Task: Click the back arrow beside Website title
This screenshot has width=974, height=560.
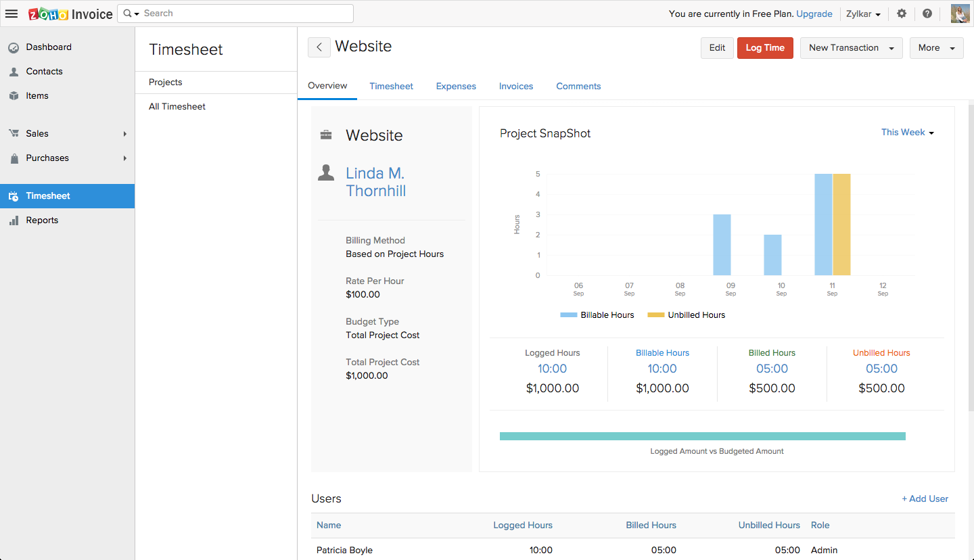Action: pyautogui.click(x=319, y=47)
